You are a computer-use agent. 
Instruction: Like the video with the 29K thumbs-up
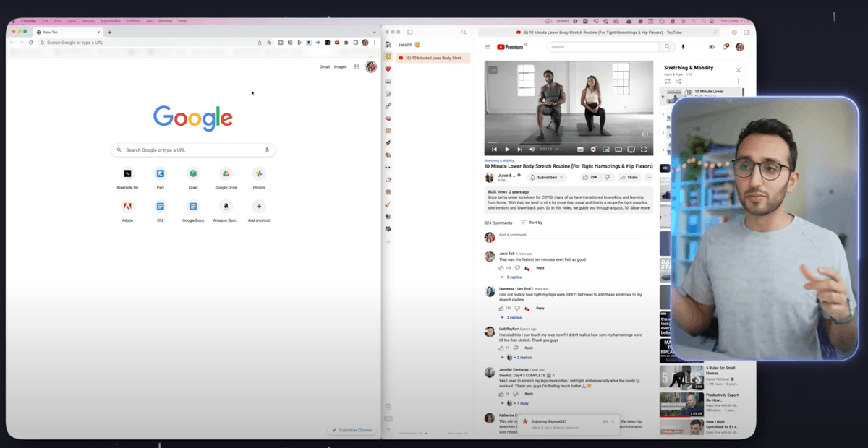pyautogui.click(x=590, y=177)
